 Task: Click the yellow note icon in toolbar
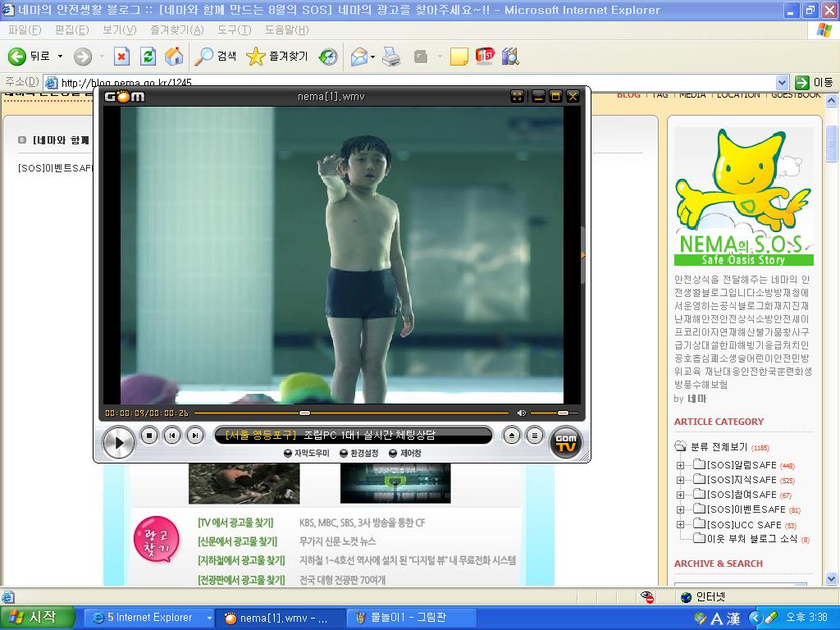click(459, 57)
